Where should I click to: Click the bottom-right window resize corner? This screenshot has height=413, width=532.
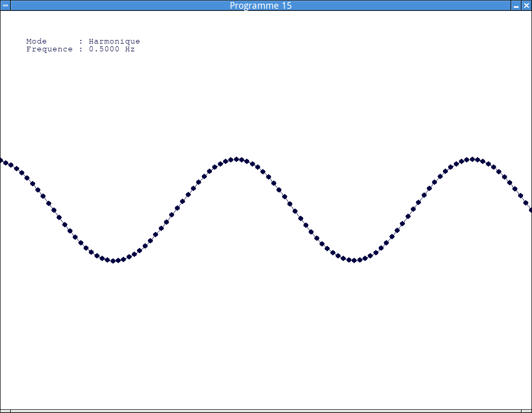(x=527, y=410)
